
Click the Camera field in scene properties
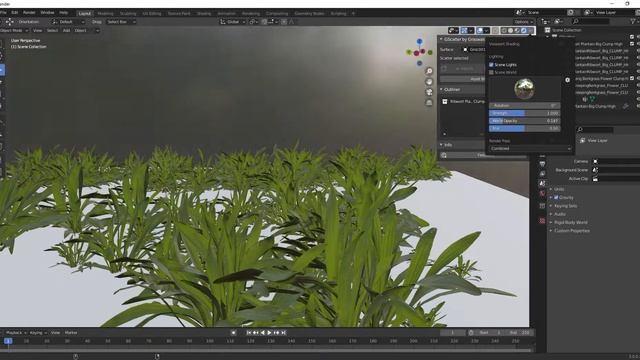[x=616, y=162]
